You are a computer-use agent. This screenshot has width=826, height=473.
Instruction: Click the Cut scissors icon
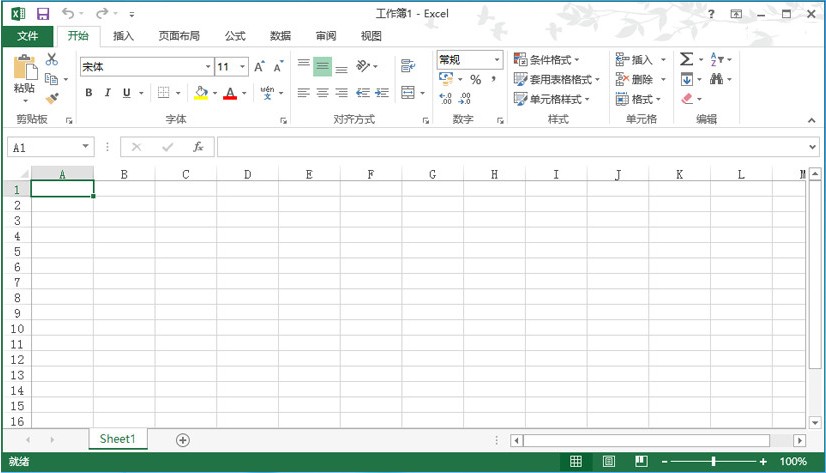tap(52, 60)
